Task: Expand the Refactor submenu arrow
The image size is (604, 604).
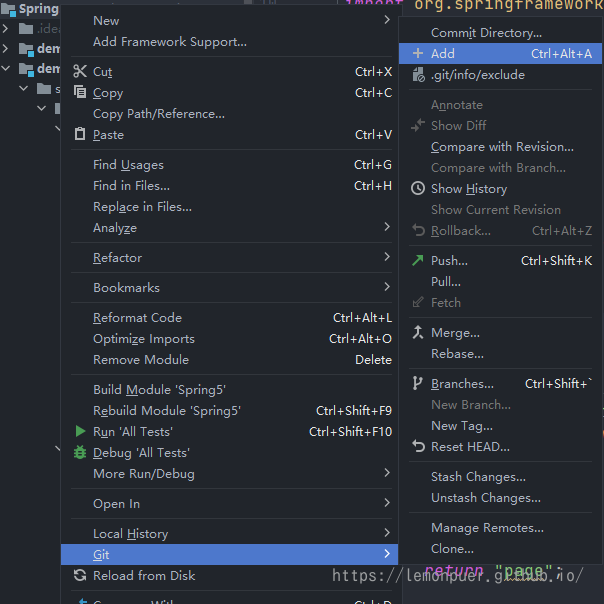Action: 387,257
